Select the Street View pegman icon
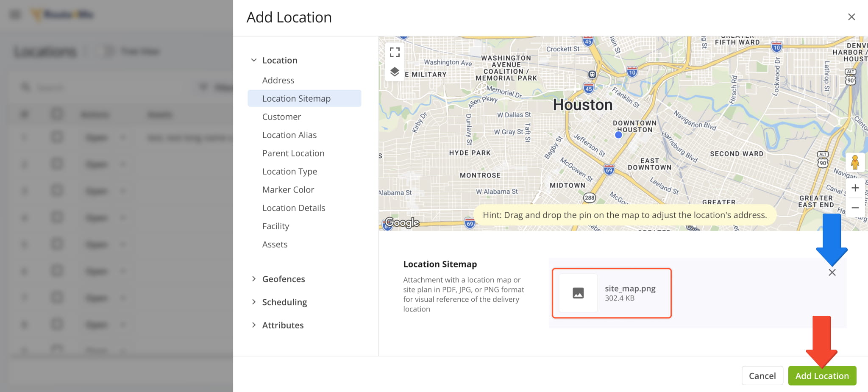Viewport: 868px width, 392px height. click(855, 163)
